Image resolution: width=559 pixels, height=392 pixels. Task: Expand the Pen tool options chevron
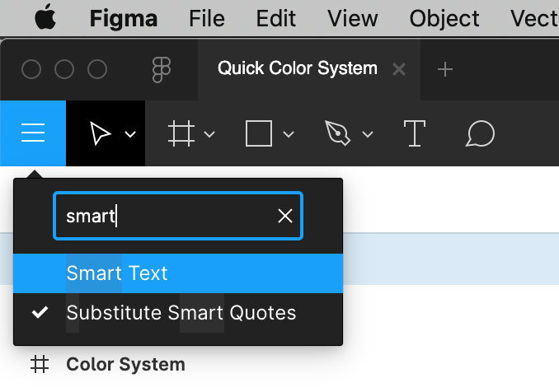368,134
